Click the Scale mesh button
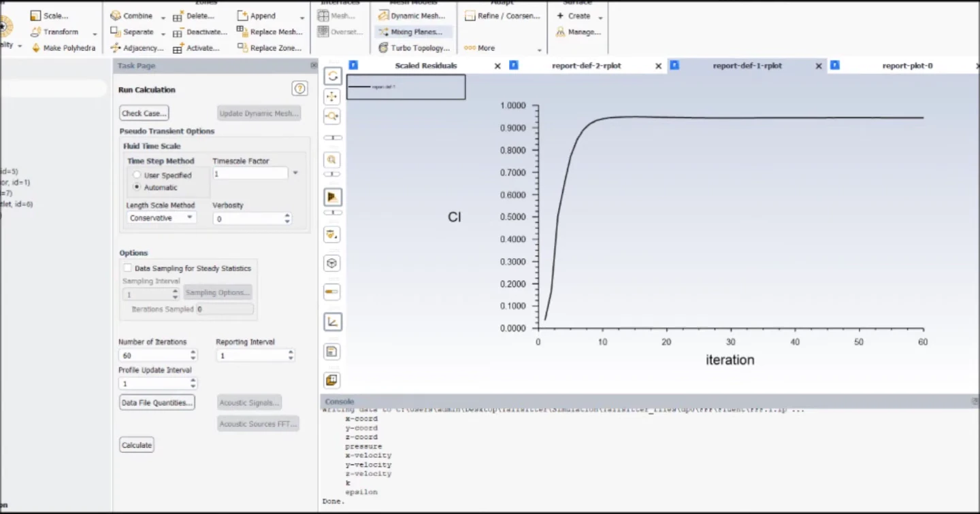 50,16
